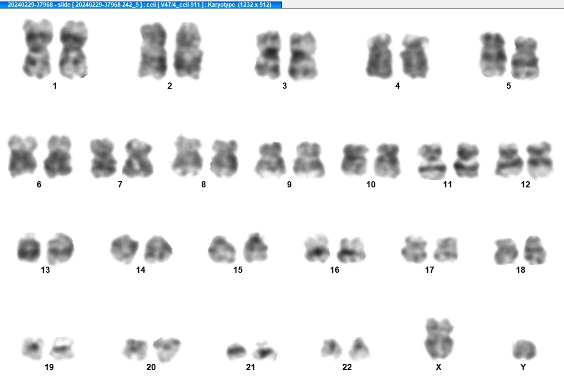Select the right chromosome of pair 4
Image resolution: width=564 pixels, height=392 pixels.
pyautogui.click(x=415, y=56)
